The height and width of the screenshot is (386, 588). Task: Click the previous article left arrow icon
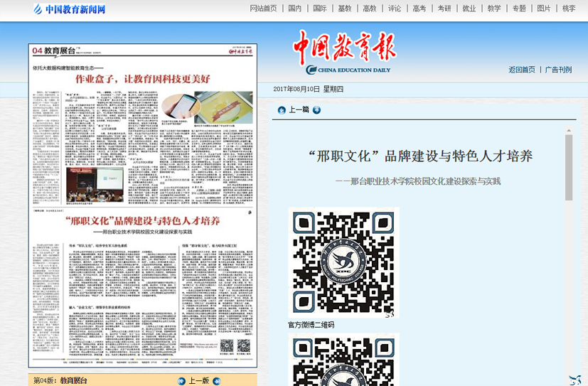coord(282,110)
